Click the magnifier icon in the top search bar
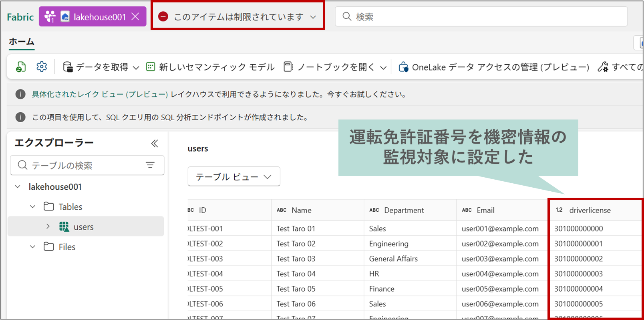 347,16
